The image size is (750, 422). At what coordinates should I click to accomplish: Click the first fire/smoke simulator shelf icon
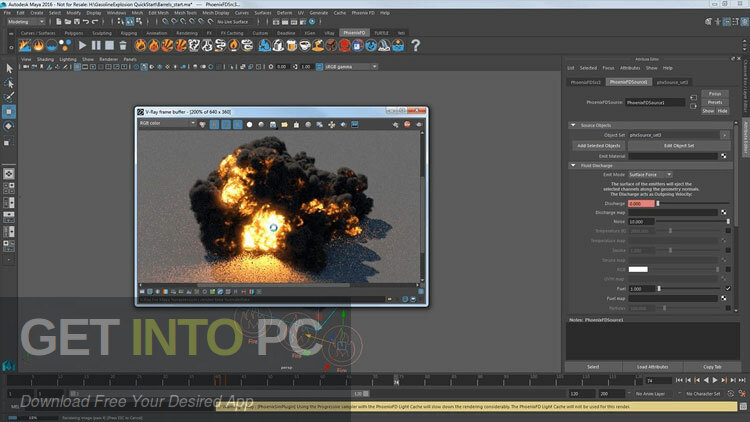[x=25, y=45]
